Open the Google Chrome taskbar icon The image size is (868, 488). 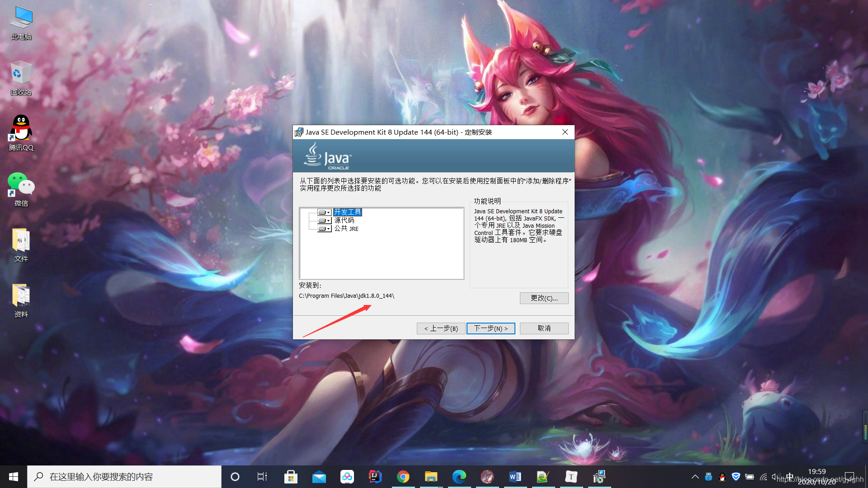coord(403,476)
